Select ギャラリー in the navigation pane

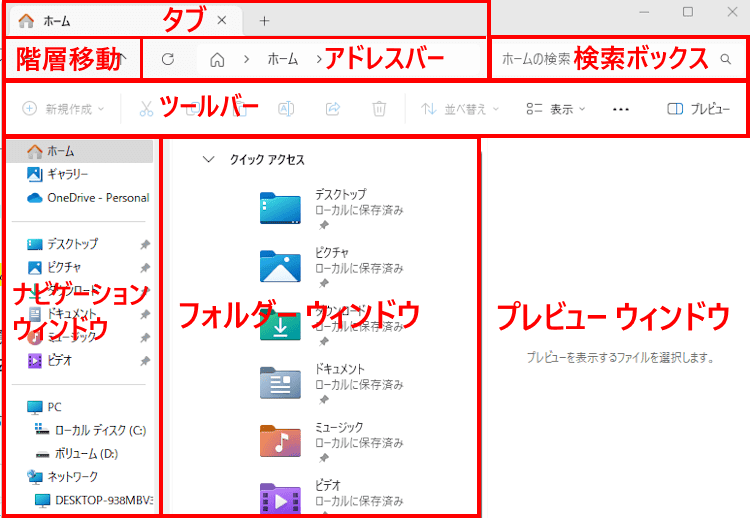pyautogui.click(x=68, y=174)
